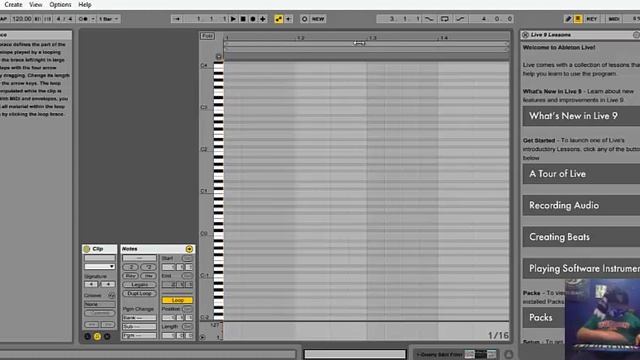Click the Arrangement Record button
The image size is (640, 360).
click(x=253, y=19)
